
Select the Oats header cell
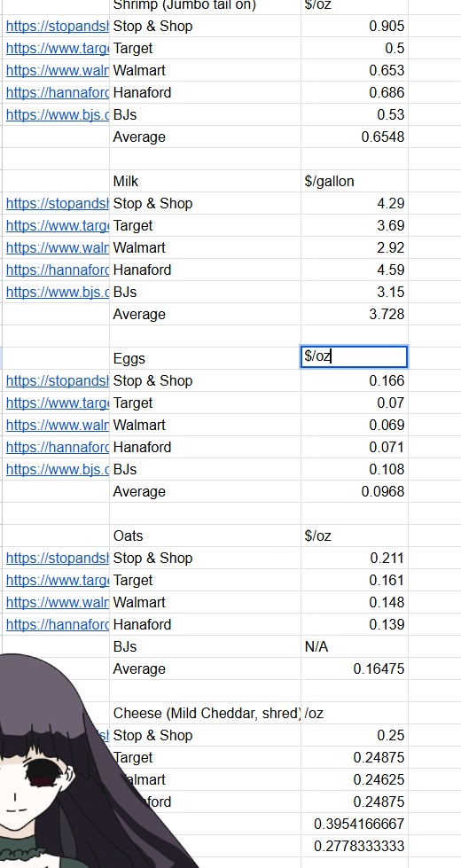click(x=206, y=536)
